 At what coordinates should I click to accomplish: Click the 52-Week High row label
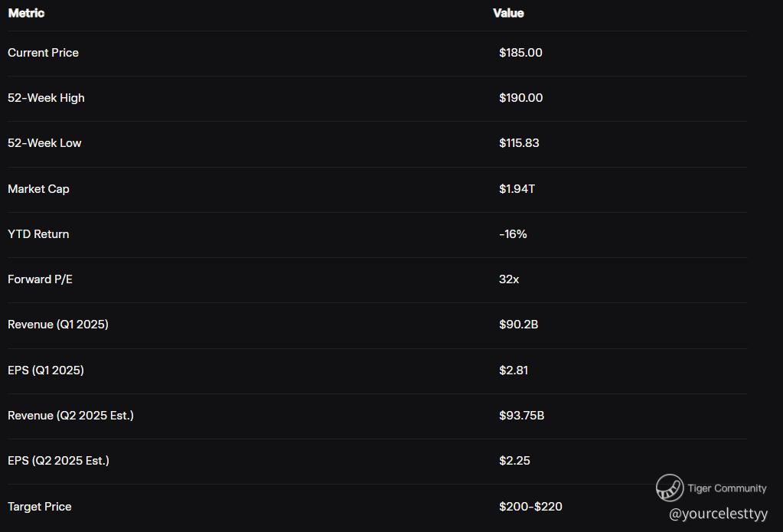tap(46, 98)
